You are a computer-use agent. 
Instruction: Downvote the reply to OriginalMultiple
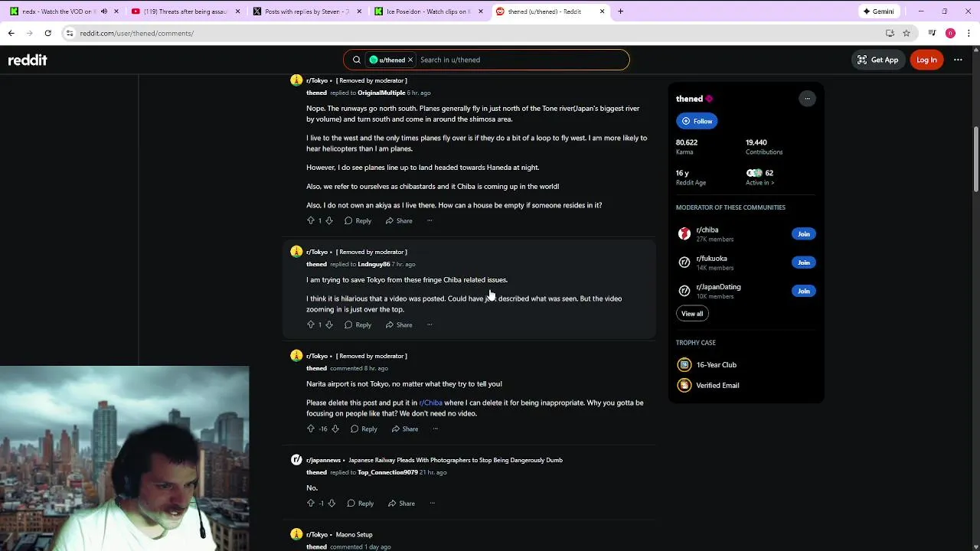click(x=329, y=220)
